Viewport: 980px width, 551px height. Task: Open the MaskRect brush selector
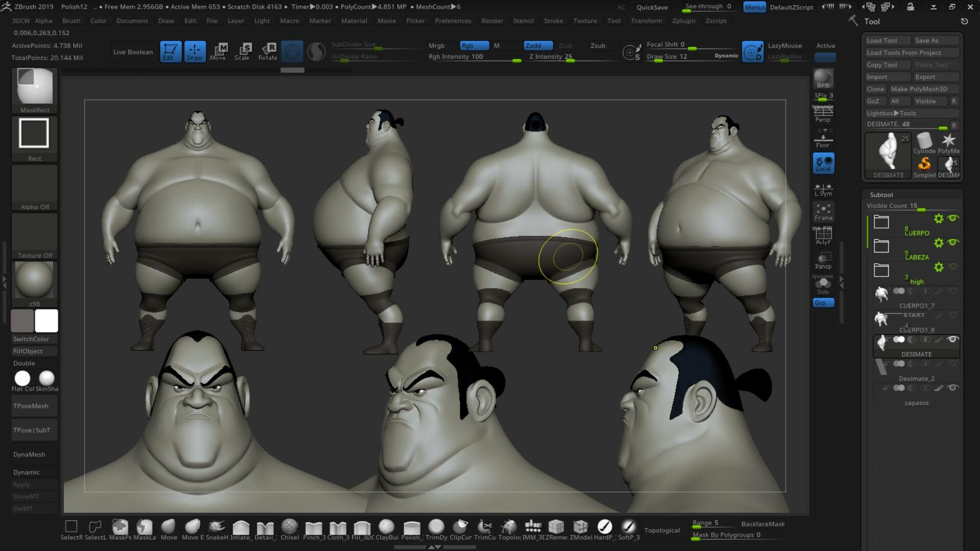point(34,90)
